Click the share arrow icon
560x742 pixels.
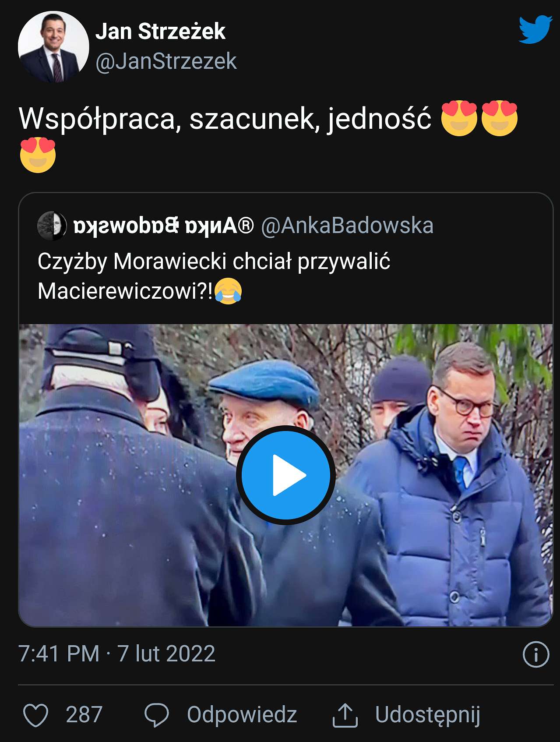pos(345,715)
